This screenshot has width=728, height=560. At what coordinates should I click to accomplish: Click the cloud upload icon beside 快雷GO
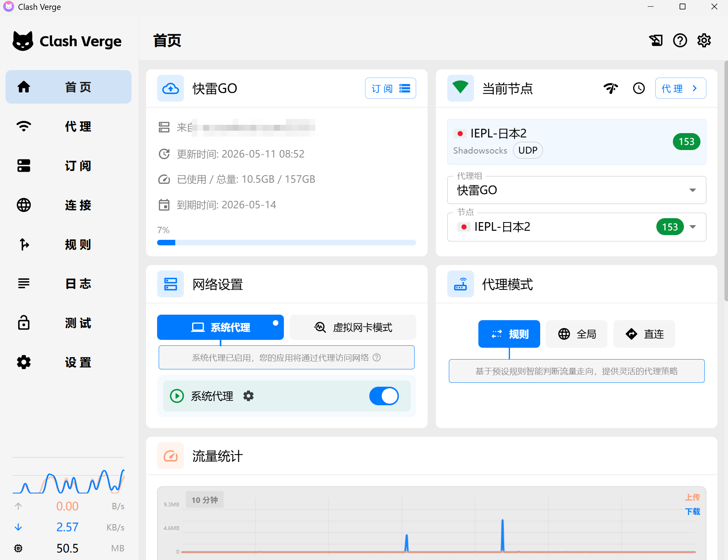pos(170,88)
